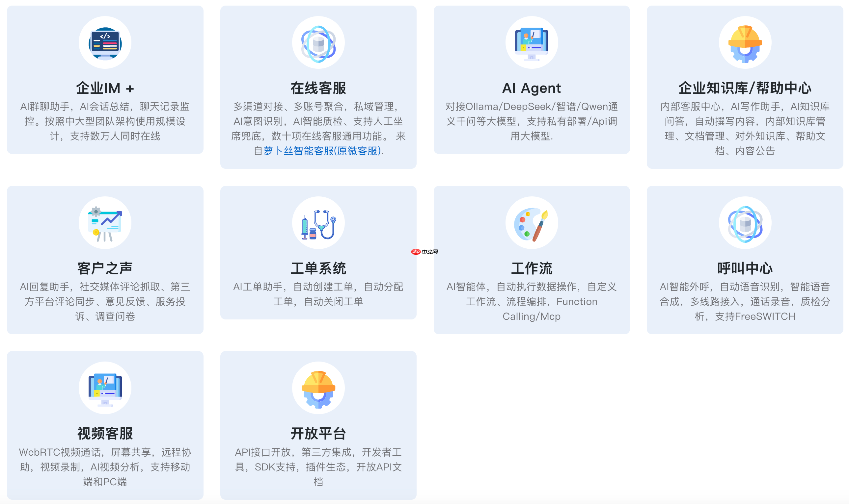The height and width of the screenshot is (504, 849).
Task: Click the 视频客服 video monitor icon
Action: (105, 388)
